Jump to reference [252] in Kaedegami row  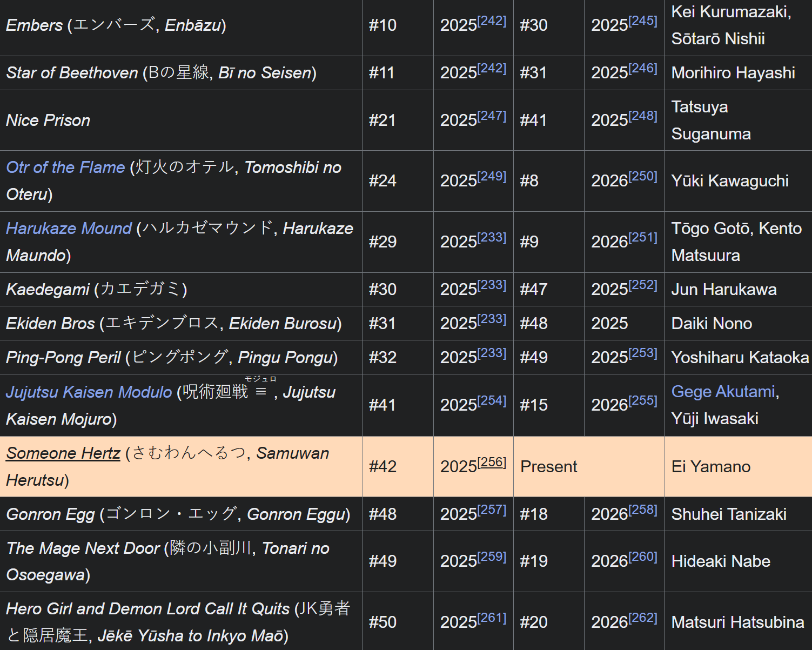point(643,285)
